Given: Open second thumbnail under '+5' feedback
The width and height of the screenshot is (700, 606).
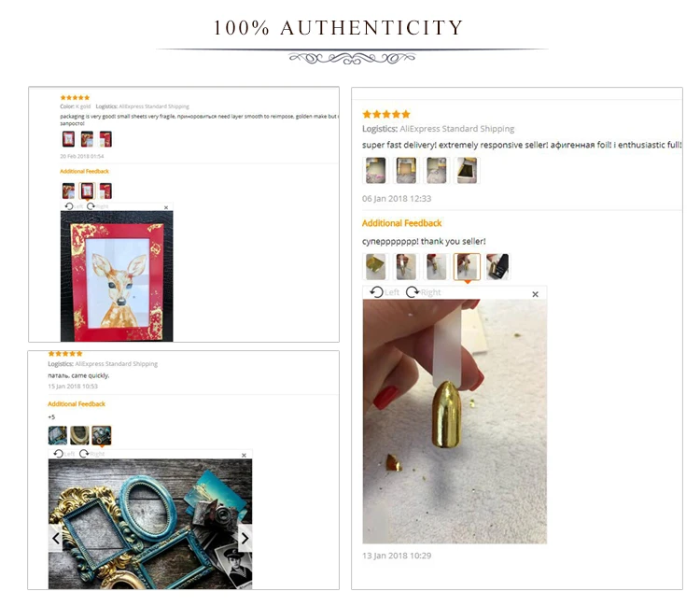Looking at the screenshot, I should [x=79, y=435].
